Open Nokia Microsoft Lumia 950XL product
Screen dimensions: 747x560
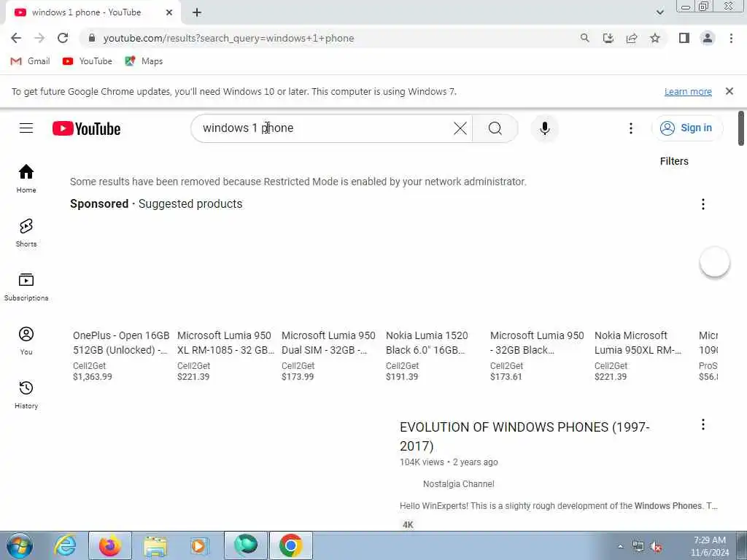click(x=638, y=343)
